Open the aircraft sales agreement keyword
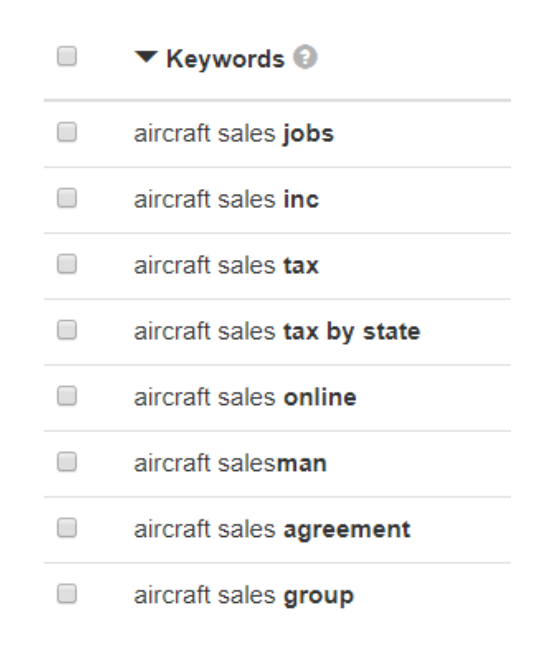 [x=272, y=530]
